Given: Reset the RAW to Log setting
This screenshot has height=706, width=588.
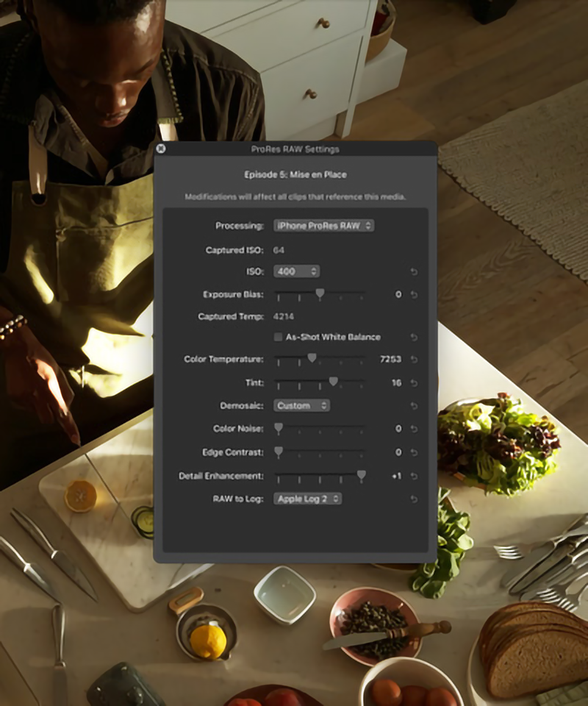Looking at the screenshot, I should 414,499.
